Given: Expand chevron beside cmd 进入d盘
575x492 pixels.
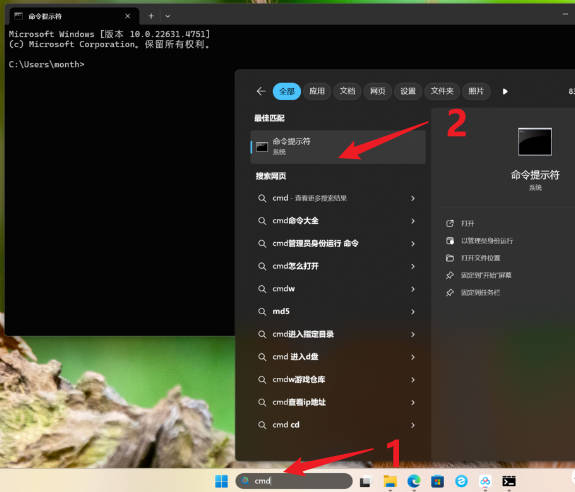Looking at the screenshot, I should coord(413,357).
